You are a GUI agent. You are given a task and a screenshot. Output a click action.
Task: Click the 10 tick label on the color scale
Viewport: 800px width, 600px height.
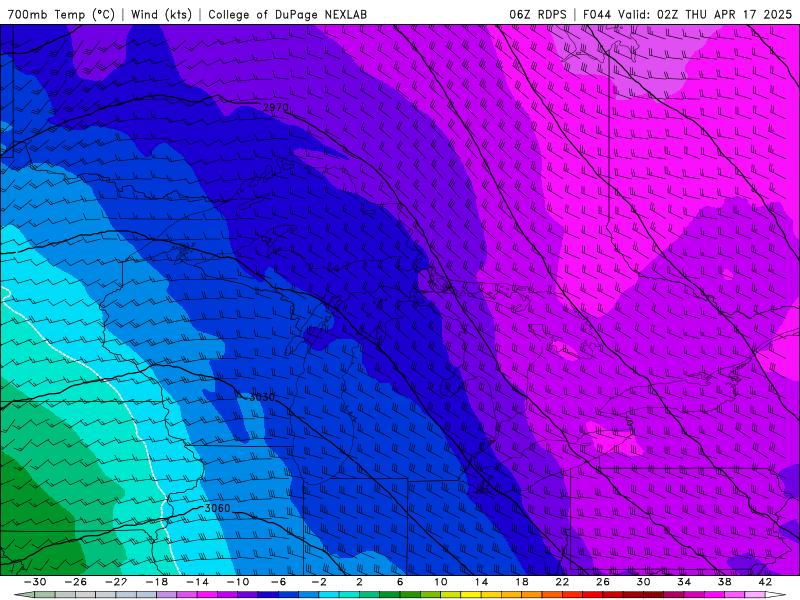pos(440,582)
